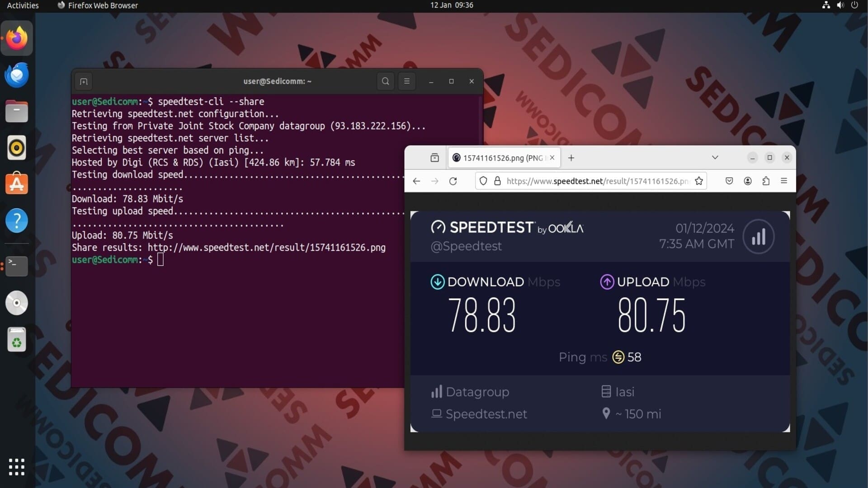This screenshot has height=488, width=868.
Task: Click the terminal search icon
Action: (385, 81)
